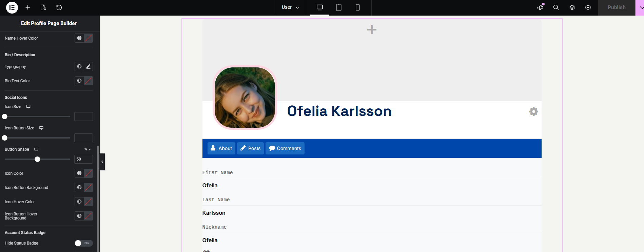Open the Comments profile tab

click(285, 148)
